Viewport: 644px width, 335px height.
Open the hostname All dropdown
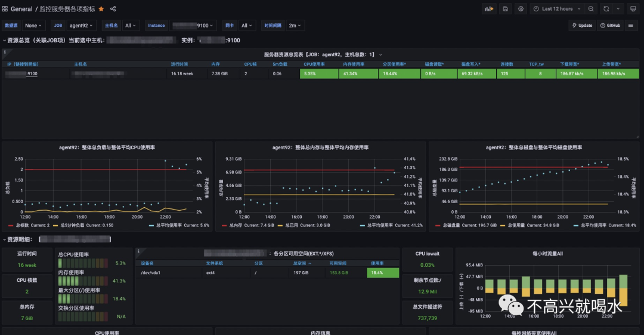[131, 26]
